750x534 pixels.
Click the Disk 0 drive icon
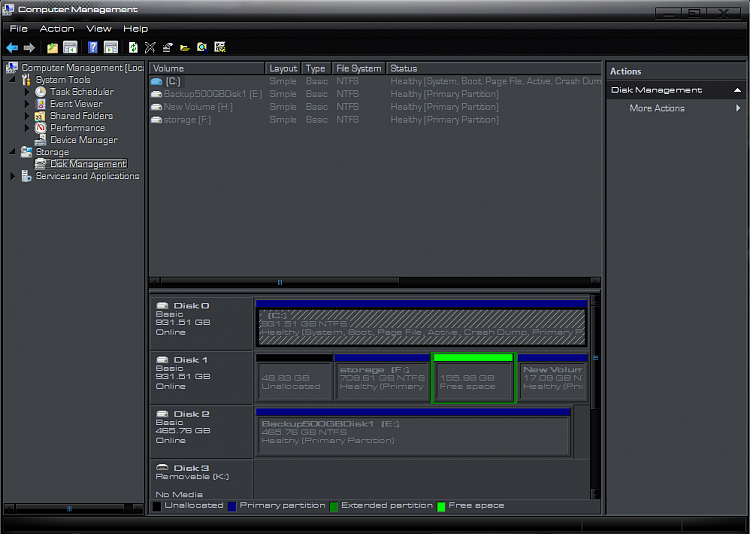pos(163,305)
